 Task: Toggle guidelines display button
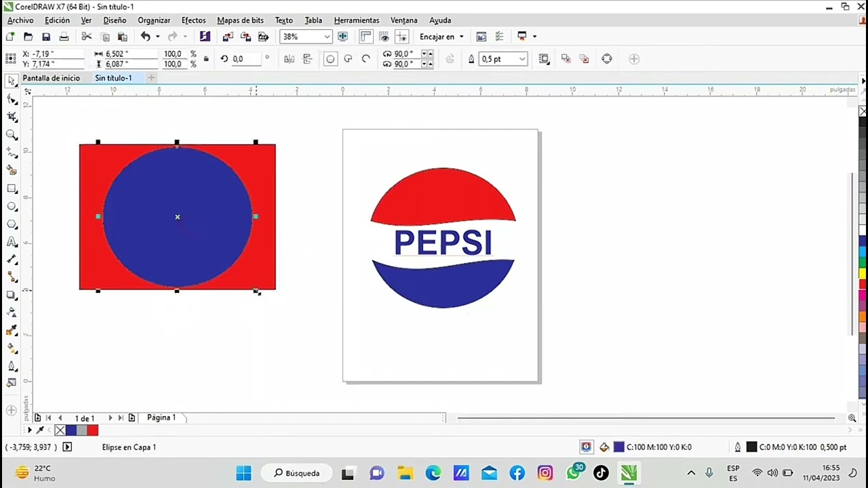401,37
